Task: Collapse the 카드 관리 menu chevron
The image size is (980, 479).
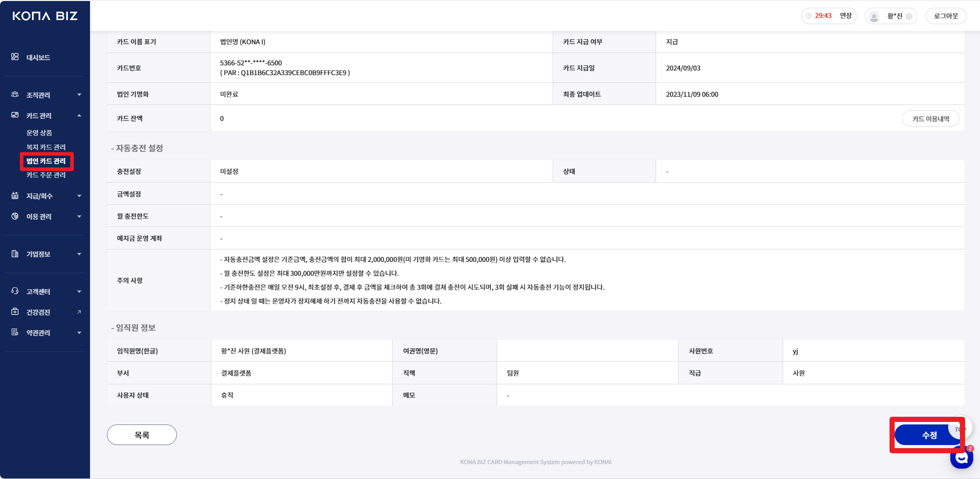Action: click(x=79, y=115)
